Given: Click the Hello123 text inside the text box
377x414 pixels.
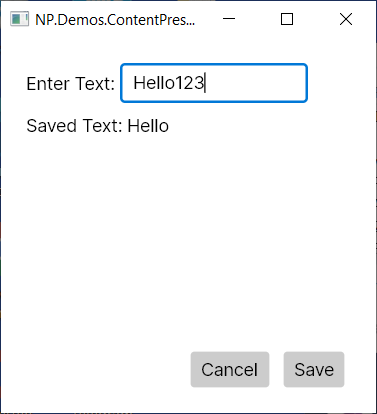Looking at the screenshot, I should click(168, 83).
